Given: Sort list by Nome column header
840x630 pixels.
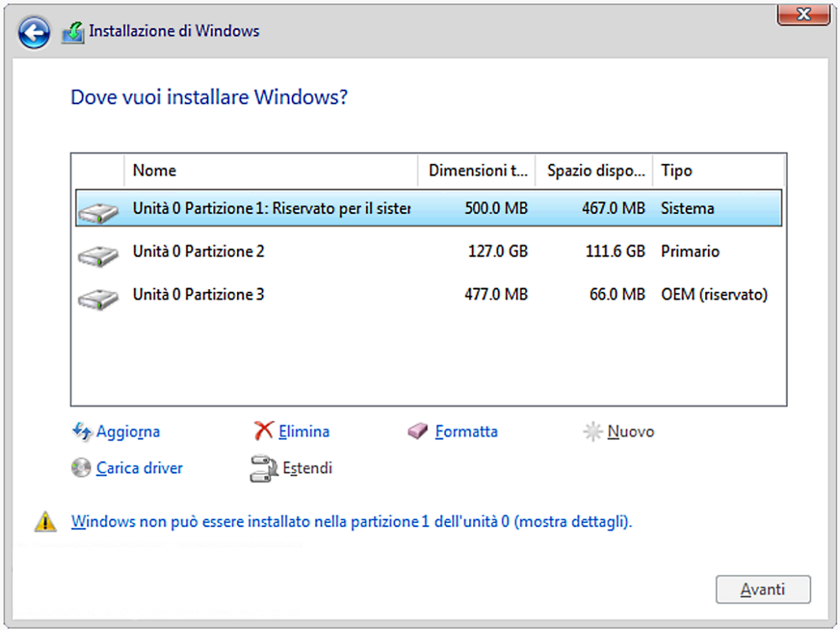Looking at the screenshot, I should point(270,171).
